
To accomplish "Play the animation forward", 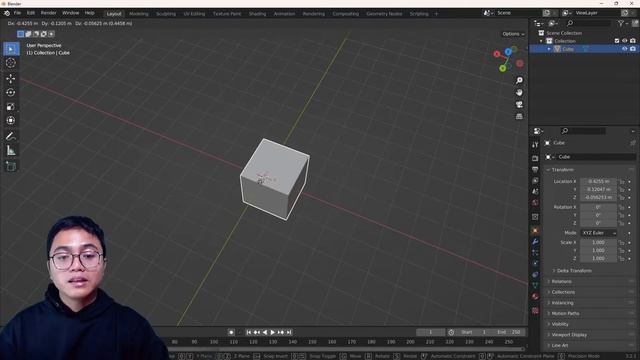I will click(273, 332).
